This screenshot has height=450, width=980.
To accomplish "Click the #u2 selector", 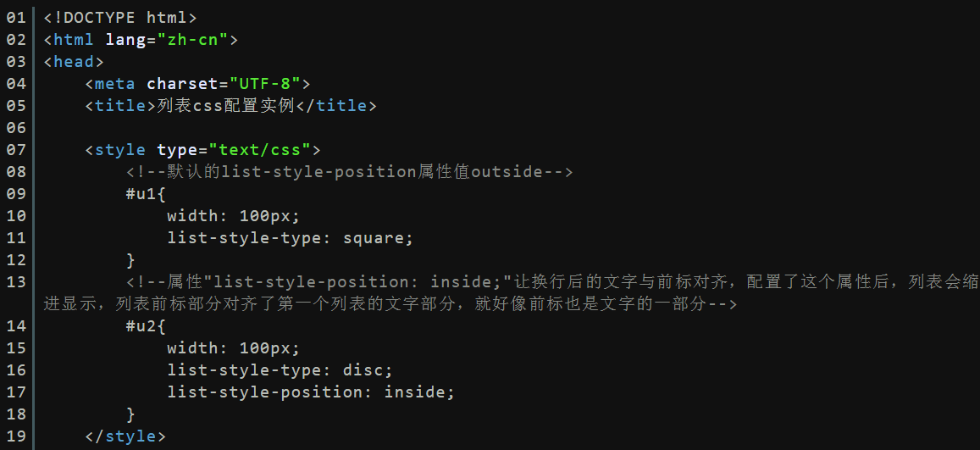I will pyautogui.click(x=147, y=326).
